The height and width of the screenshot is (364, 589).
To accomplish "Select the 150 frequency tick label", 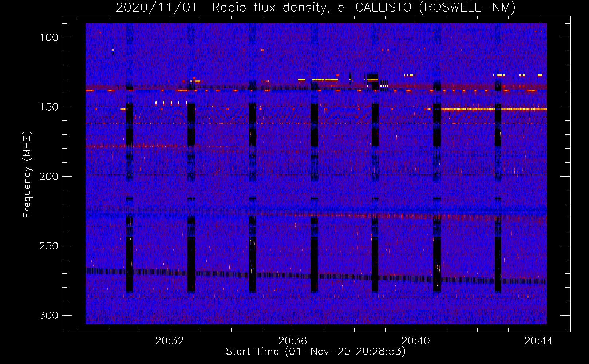I will click(49, 107).
